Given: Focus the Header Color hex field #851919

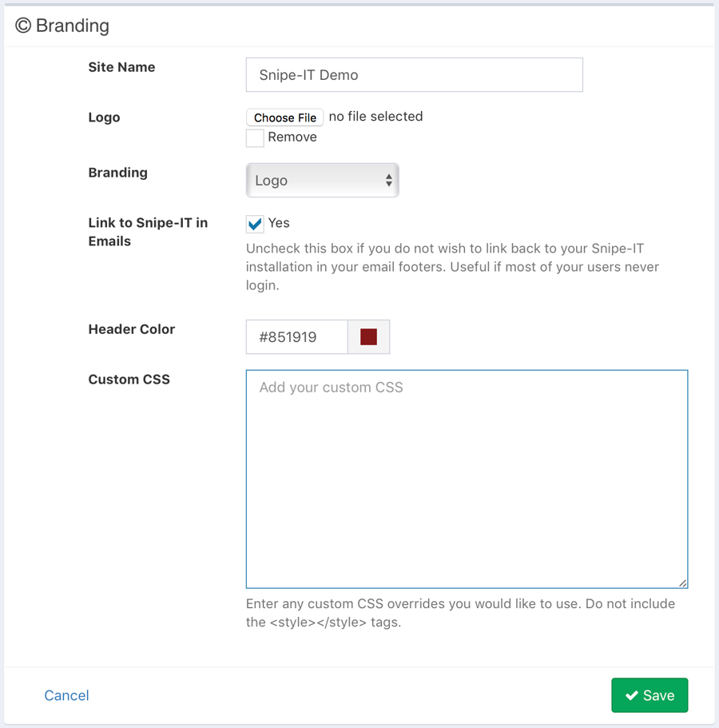Looking at the screenshot, I should (x=296, y=336).
